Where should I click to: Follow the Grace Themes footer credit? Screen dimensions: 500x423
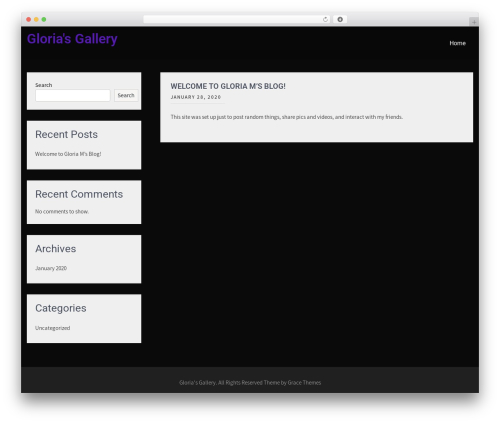click(x=304, y=383)
